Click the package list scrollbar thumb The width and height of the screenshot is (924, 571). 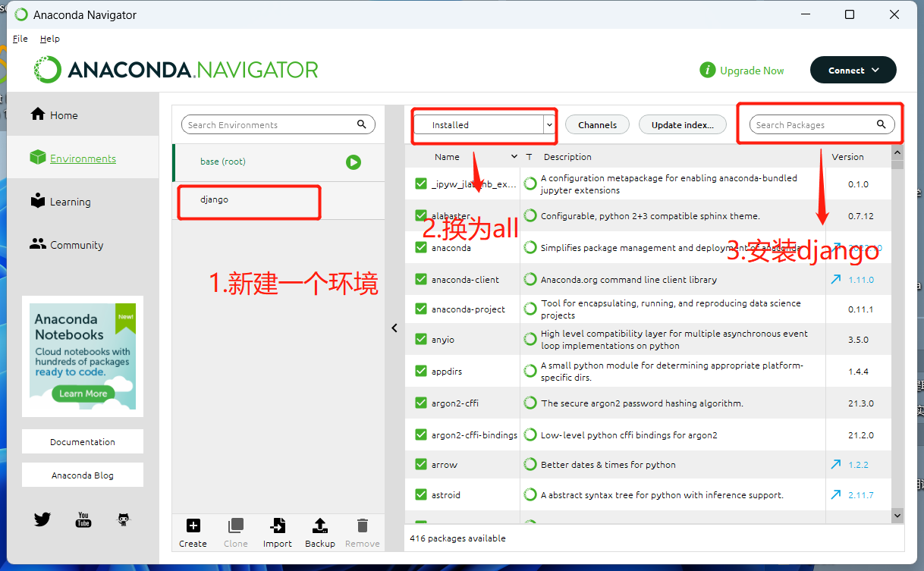(x=897, y=165)
